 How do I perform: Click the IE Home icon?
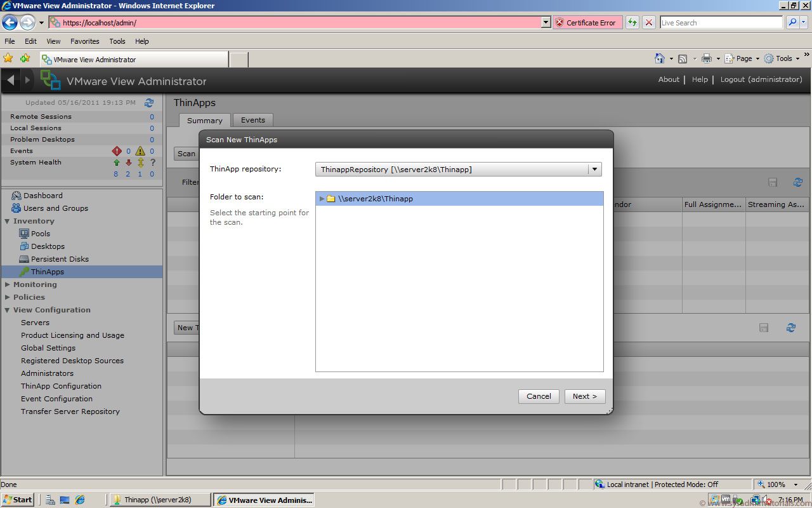660,58
